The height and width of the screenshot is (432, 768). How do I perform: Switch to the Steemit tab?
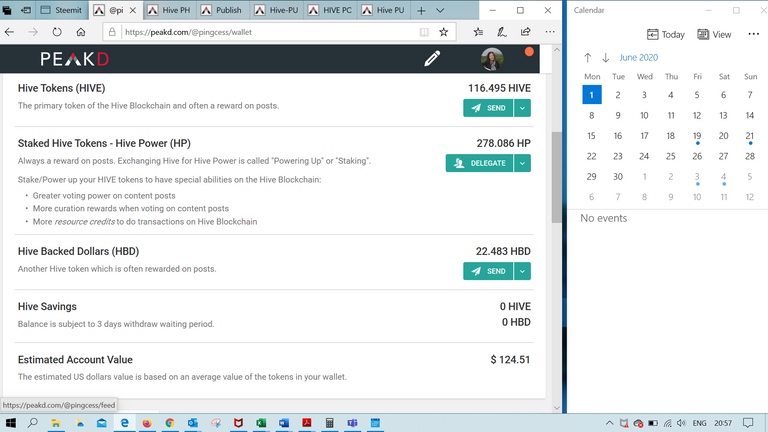coord(62,10)
